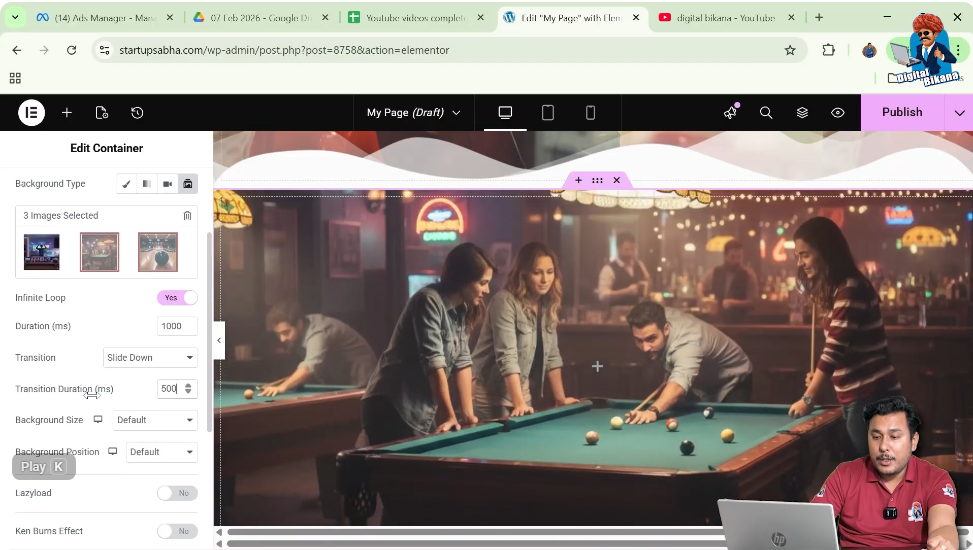
Task: Open the Finder search icon
Action: pos(766,113)
